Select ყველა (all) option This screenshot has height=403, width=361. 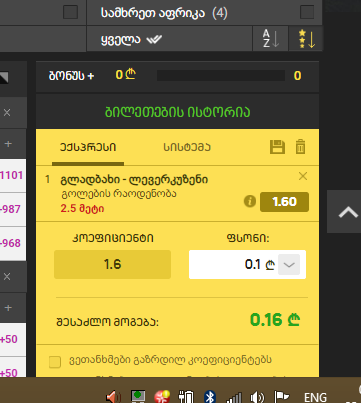coord(131,40)
